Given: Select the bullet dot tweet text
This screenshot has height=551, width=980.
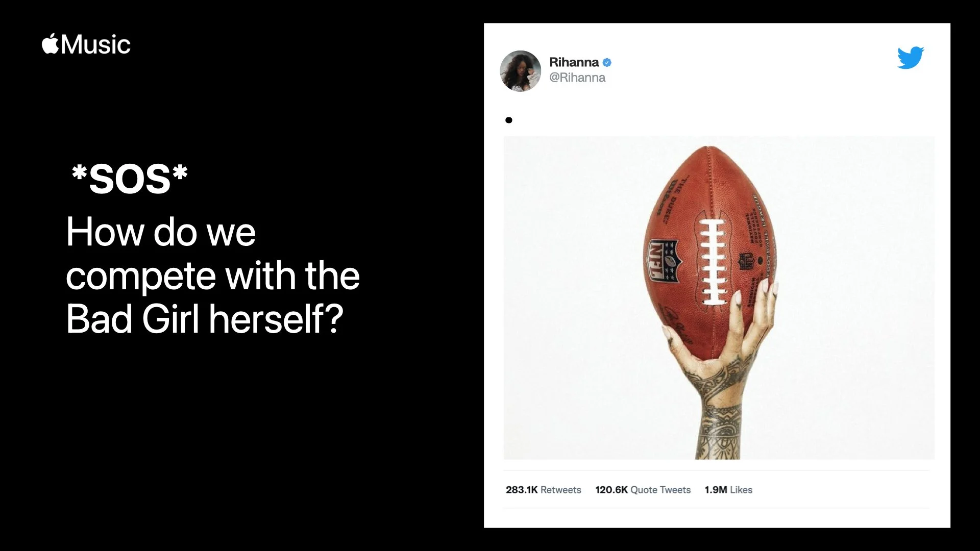Looking at the screenshot, I should pyautogui.click(x=508, y=120).
